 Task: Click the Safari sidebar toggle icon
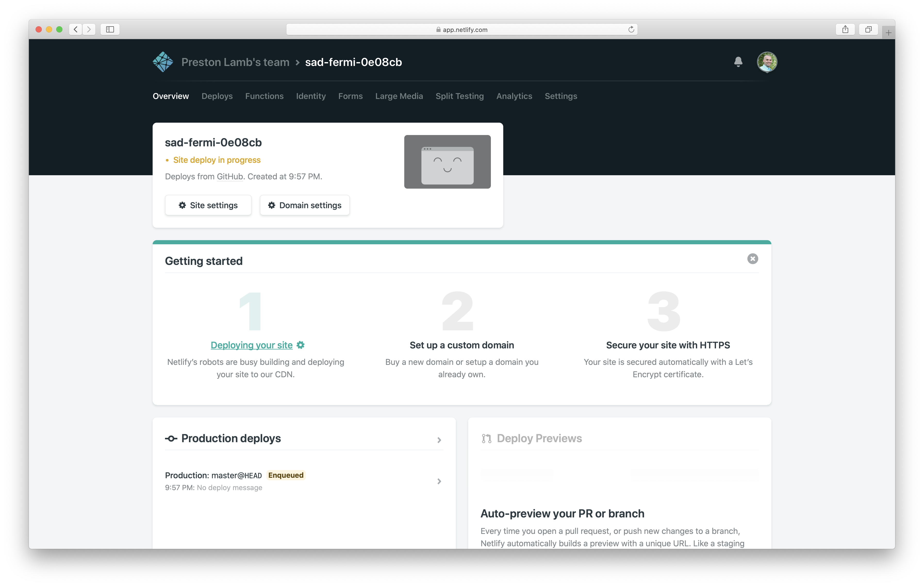110,30
